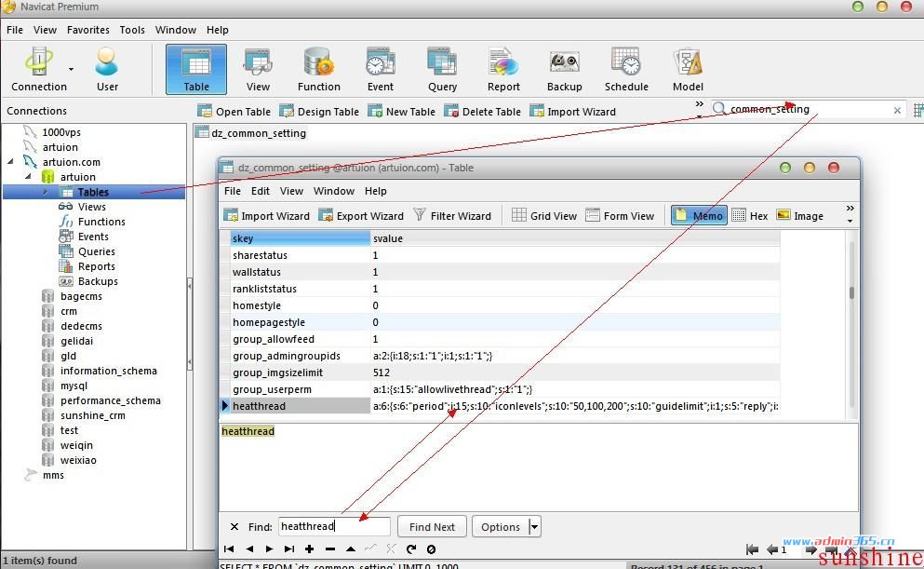This screenshot has width=924, height=569.
Task: Click New Table in the object toolbar
Action: pos(401,112)
